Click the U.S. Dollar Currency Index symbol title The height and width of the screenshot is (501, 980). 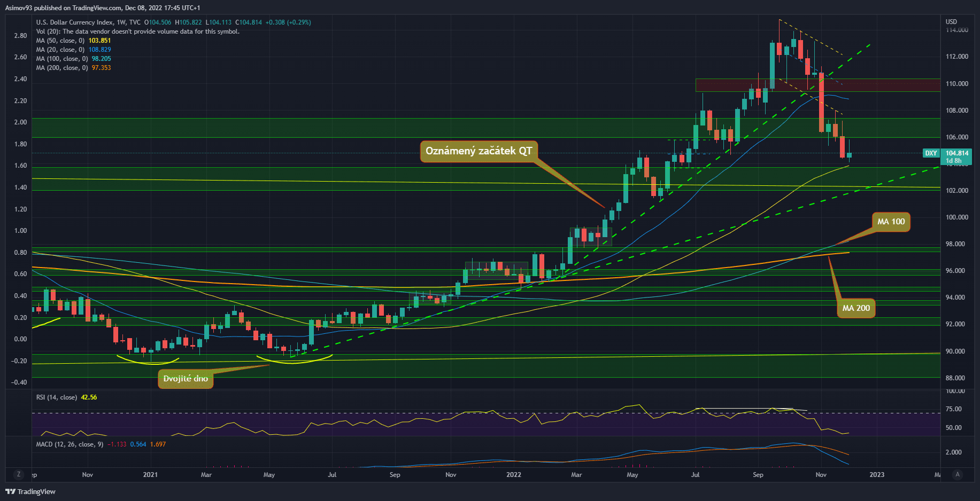coord(74,22)
